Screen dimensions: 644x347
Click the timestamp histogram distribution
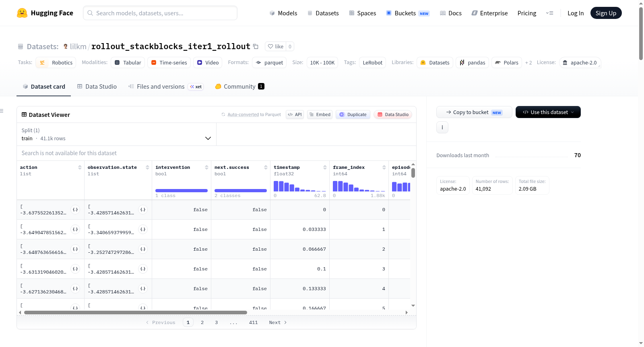pyautogui.click(x=300, y=186)
